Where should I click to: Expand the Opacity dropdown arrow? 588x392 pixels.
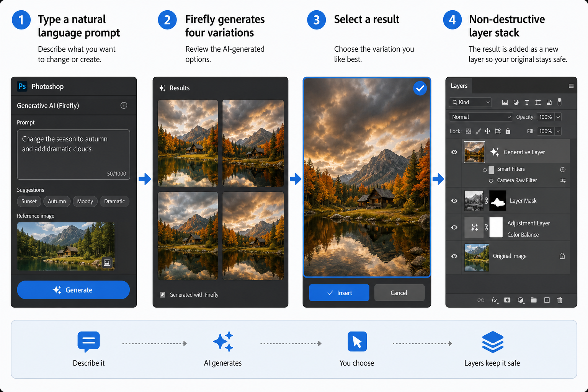558,117
